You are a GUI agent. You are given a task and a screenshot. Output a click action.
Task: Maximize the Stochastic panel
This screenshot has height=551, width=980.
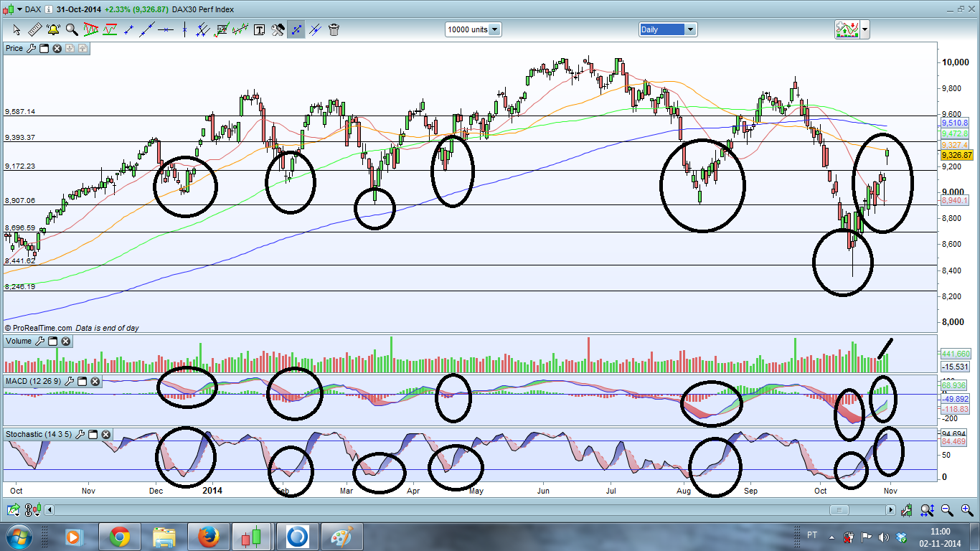(93, 434)
